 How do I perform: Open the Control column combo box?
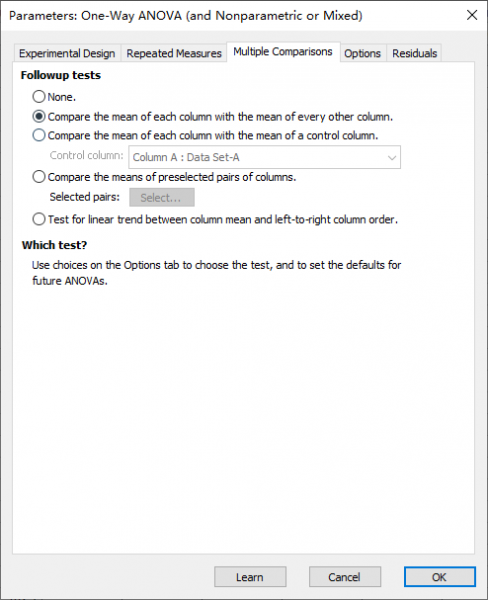(x=264, y=157)
